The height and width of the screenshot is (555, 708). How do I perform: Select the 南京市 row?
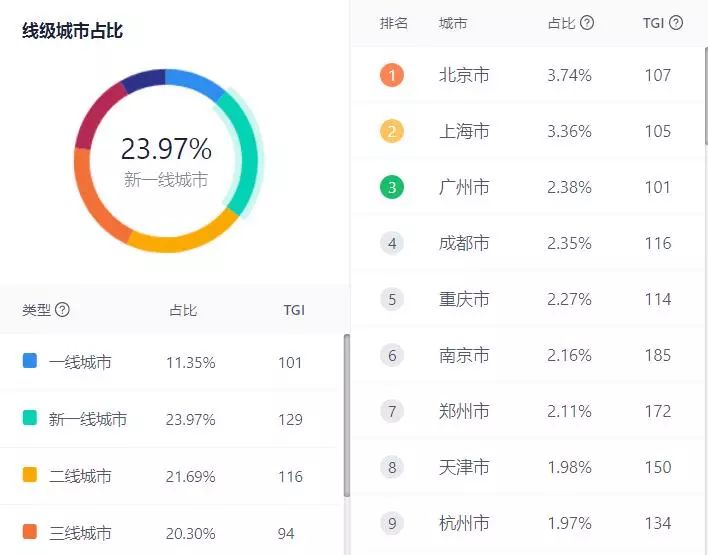click(530, 355)
